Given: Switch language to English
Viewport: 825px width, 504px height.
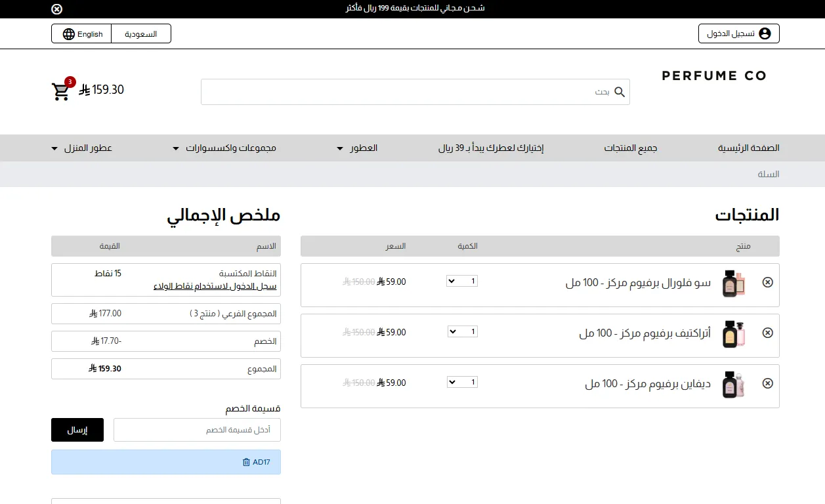Looking at the screenshot, I should [82, 34].
